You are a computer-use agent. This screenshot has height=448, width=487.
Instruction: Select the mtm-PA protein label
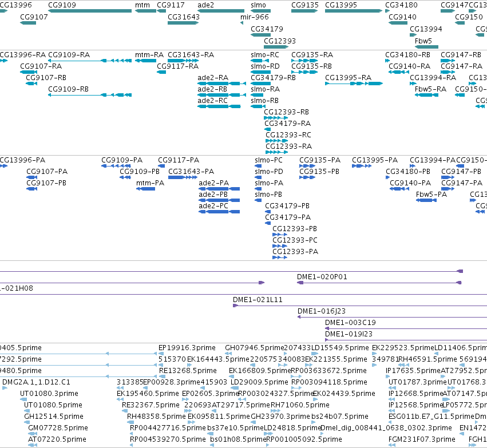pos(150,183)
